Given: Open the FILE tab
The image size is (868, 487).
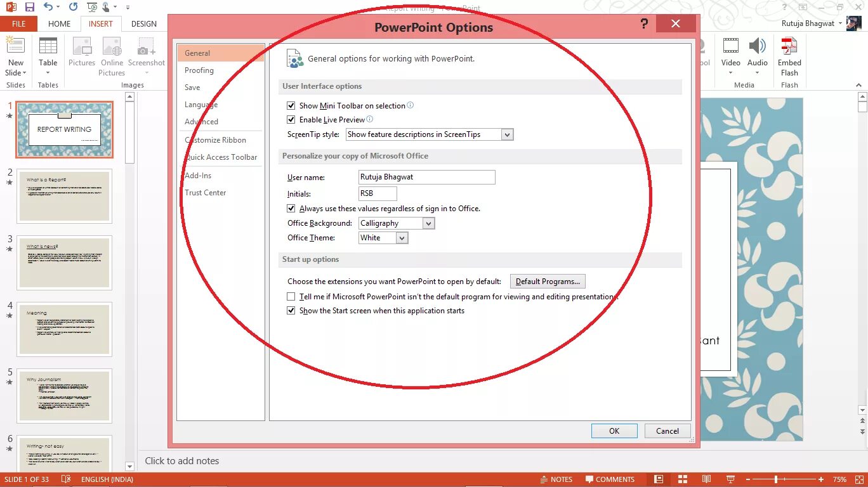Looking at the screenshot, I should pos(18,24).
